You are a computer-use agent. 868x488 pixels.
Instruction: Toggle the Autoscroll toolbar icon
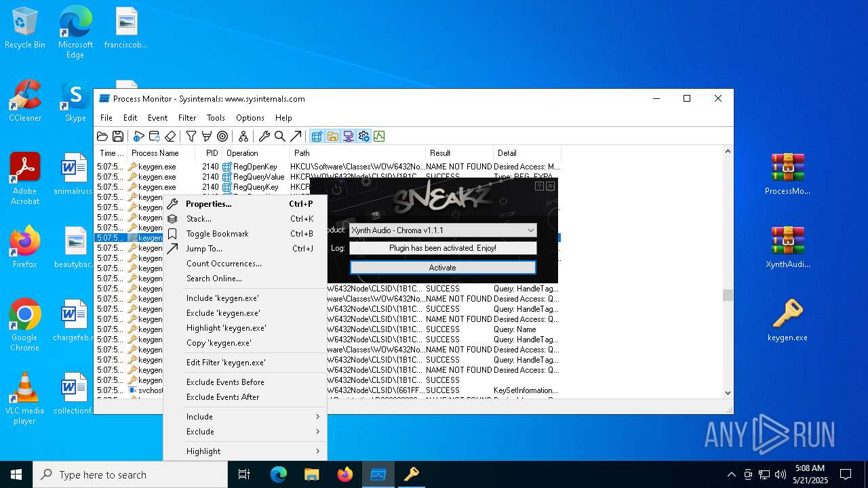[x=155, y=136]
